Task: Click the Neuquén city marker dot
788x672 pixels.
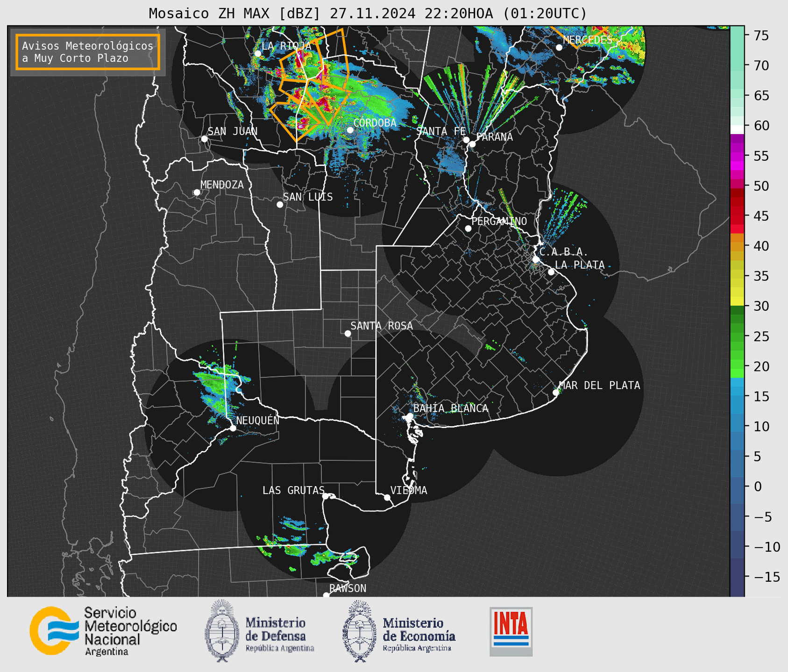Action: tap(233, 428)
